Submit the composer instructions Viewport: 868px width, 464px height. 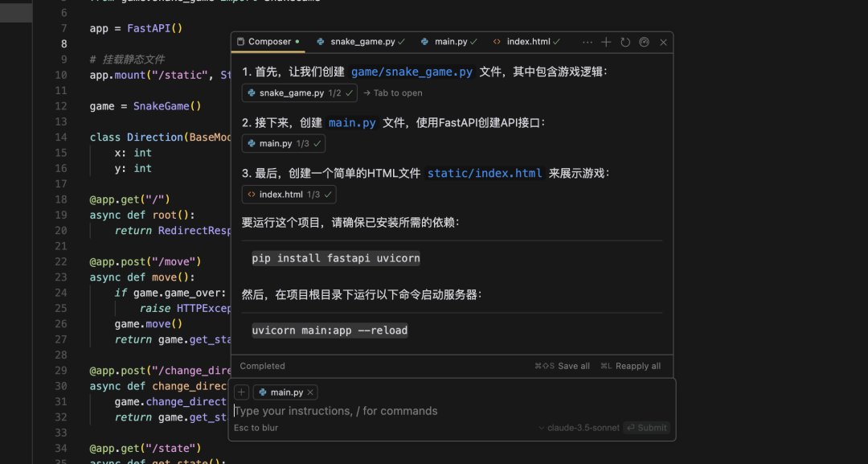click(646, 428)
